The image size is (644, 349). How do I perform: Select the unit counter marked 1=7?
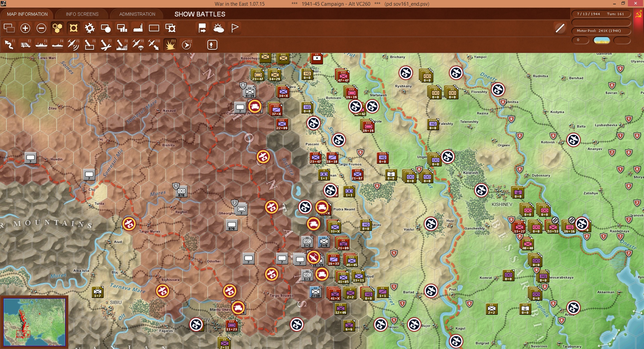click(x=97, y=292)
